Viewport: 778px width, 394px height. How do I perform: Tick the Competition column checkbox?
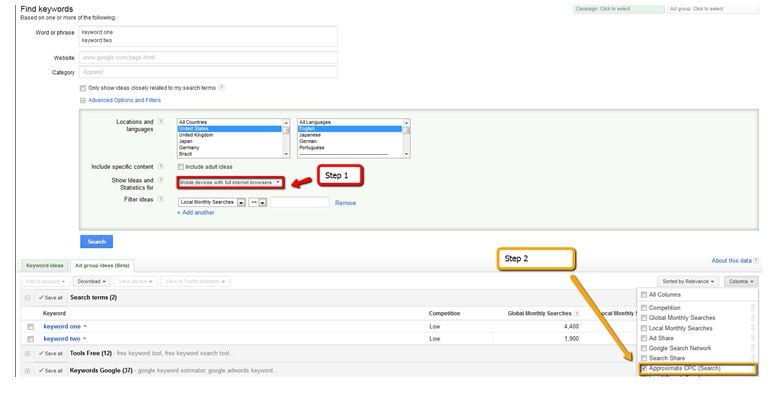(644, 308)
